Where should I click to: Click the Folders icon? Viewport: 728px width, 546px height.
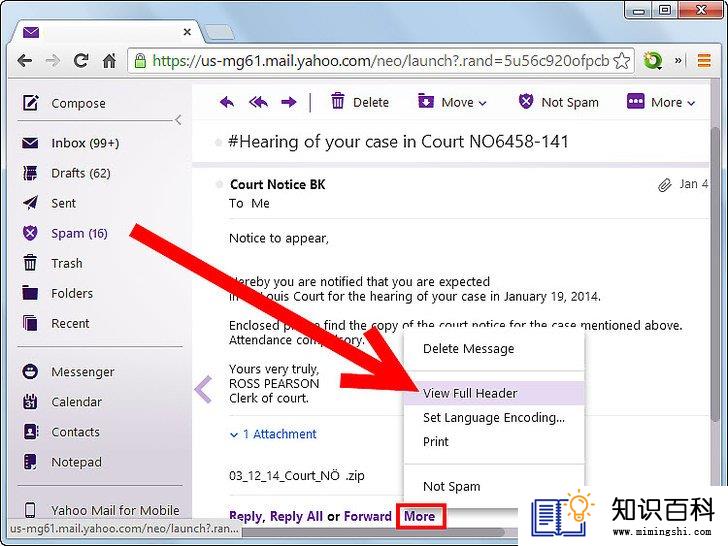pos(30,293)
